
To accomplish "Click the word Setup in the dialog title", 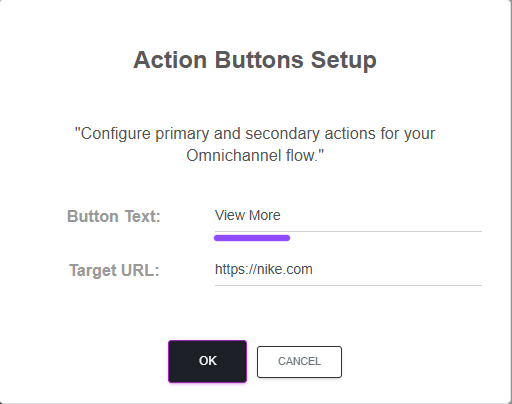I will 344,60.
